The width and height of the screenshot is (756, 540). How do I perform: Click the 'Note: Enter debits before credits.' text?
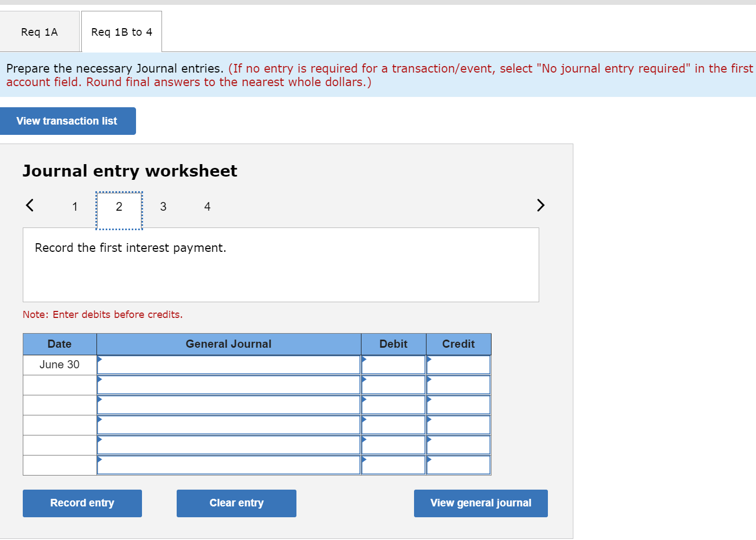[x=103, y=315]
